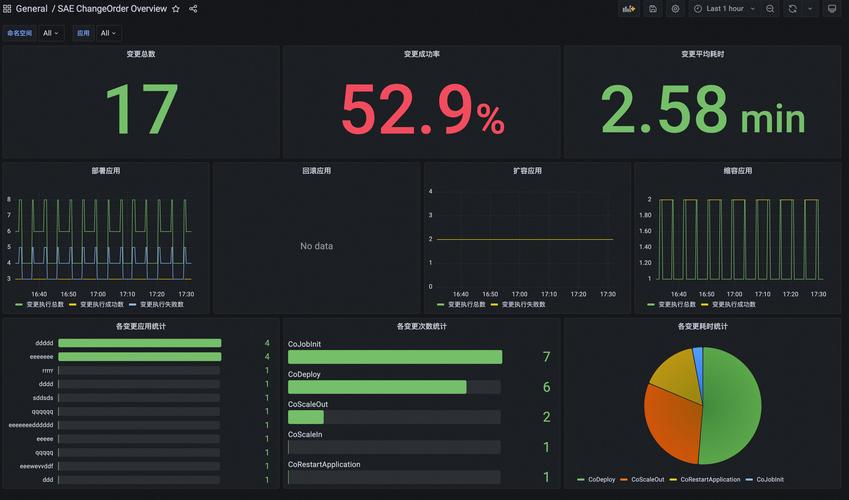Click the SAE ChangeOrder Overview title
This screenshot has height=500, width=849.
tap(112, 9)
